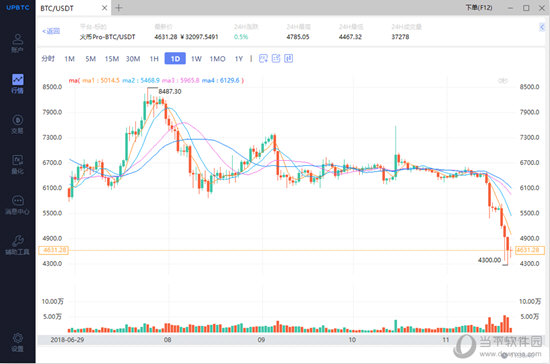The height and width of the screenshot is (364, 550).
Task: Switch chart to 分时 view
Action: pos(48,59)
